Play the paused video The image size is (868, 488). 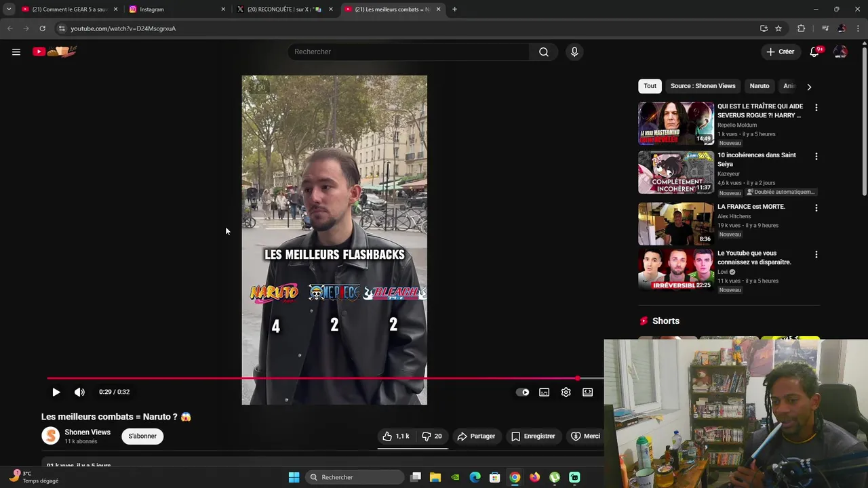pos(56,392)
